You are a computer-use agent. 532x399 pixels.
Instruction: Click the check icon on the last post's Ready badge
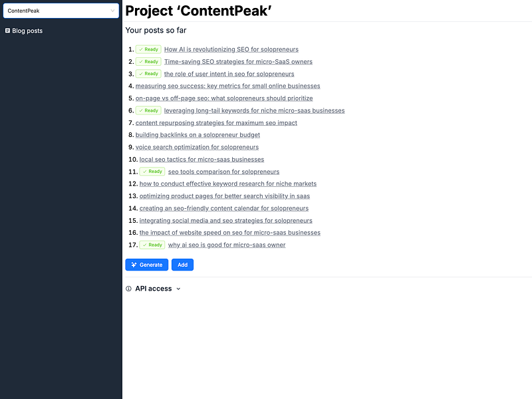145,245
